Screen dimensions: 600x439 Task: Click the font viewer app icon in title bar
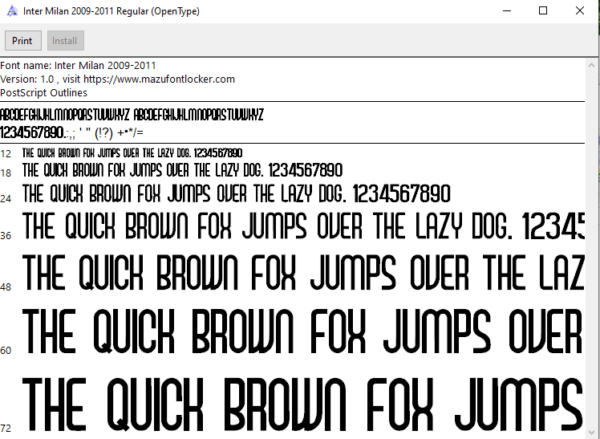click(12, 11)
